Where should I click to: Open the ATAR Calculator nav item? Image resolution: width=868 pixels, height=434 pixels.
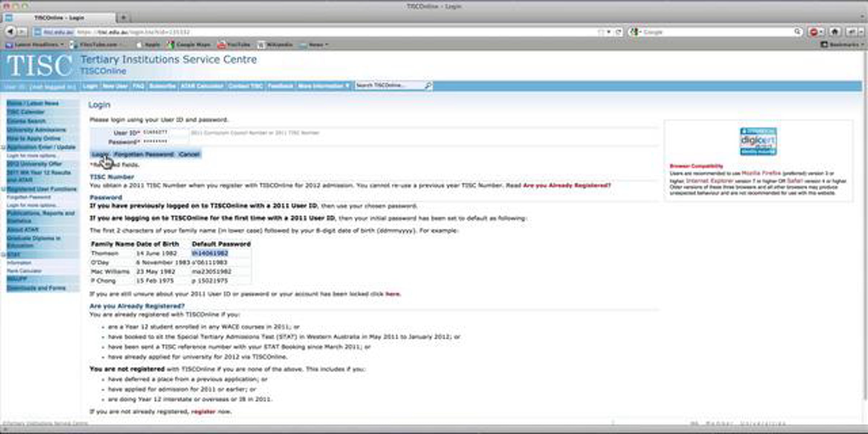[x=202, y=86]
